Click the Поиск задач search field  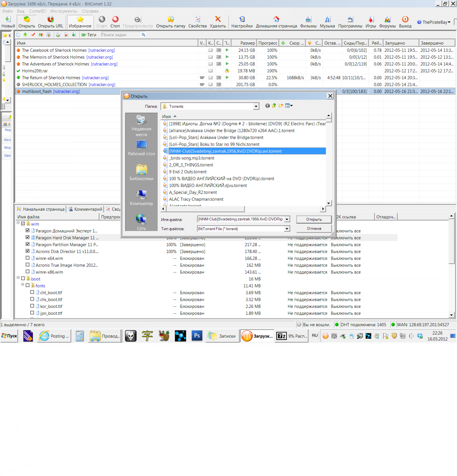[x=121, y=35]
